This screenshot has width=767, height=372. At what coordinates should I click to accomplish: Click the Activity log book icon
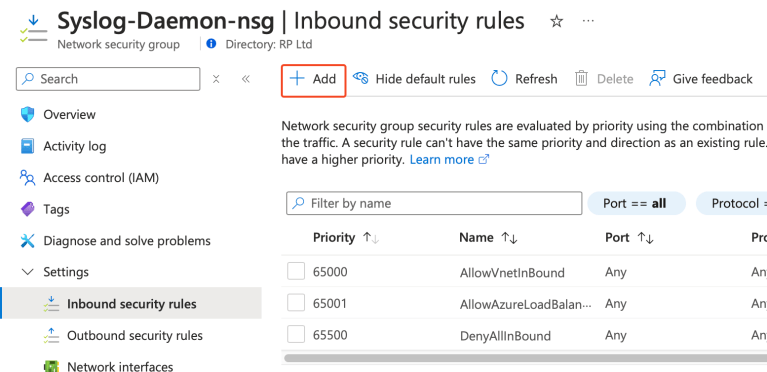pos(27,146)
